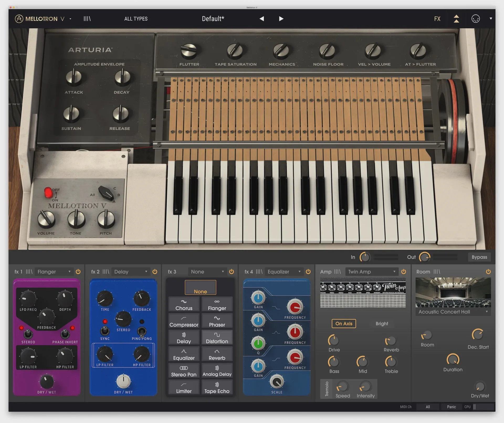Expand the Twin Amp model dropdown
504x423 pixels.
pyautogui.click(x=371, y=272)
